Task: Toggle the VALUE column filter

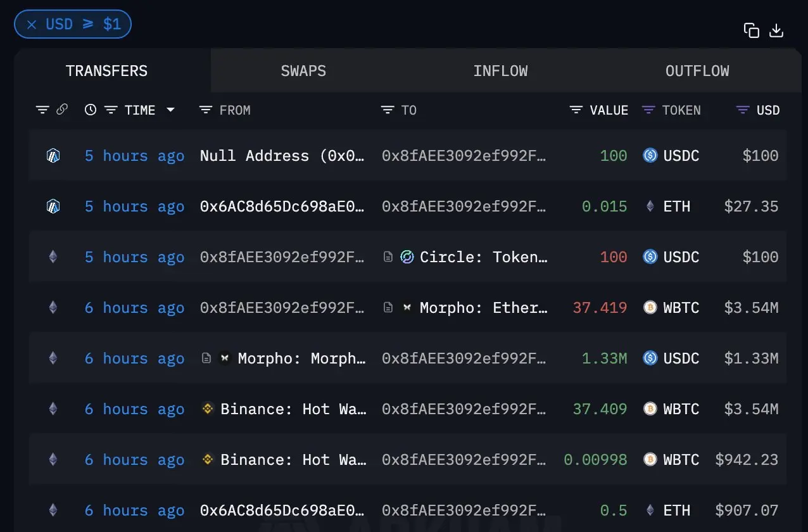Action: tap(576, 110)
